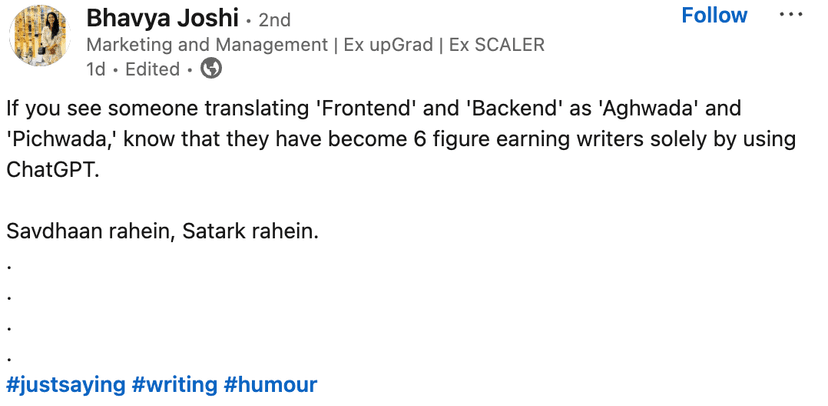Open the #writing hashtag
Viewport: 828px width, 406px height.
(x=175, y=384)
